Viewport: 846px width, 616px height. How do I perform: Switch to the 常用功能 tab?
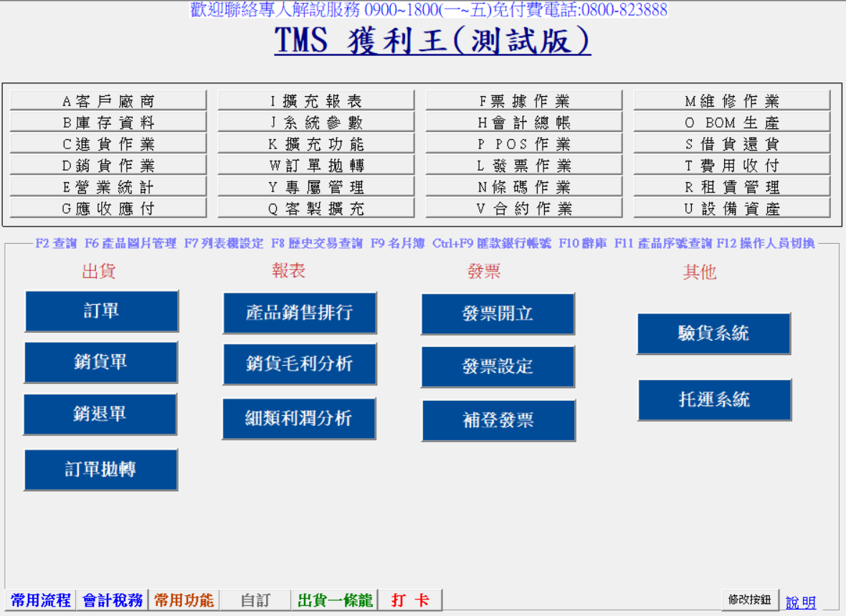pos(184,600)
